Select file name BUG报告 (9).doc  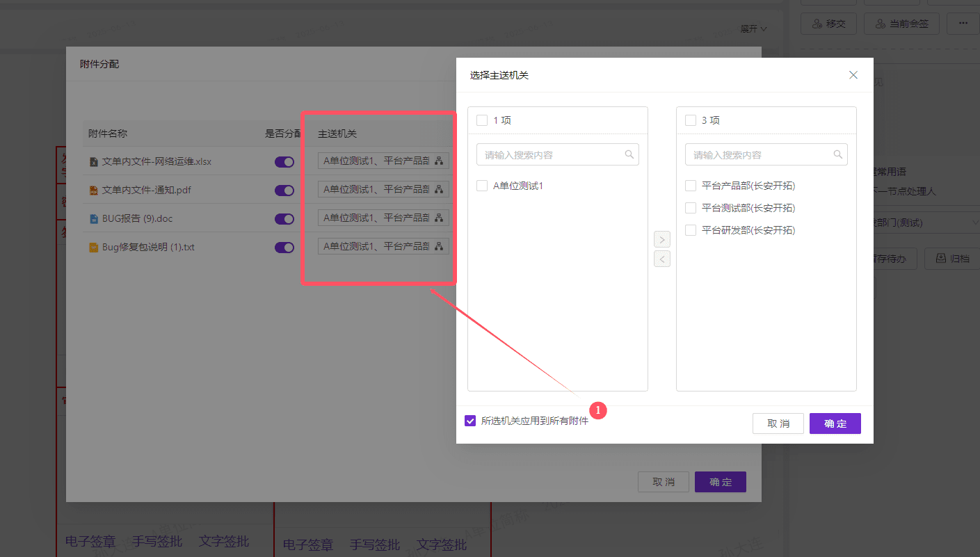tap(137, 218)
